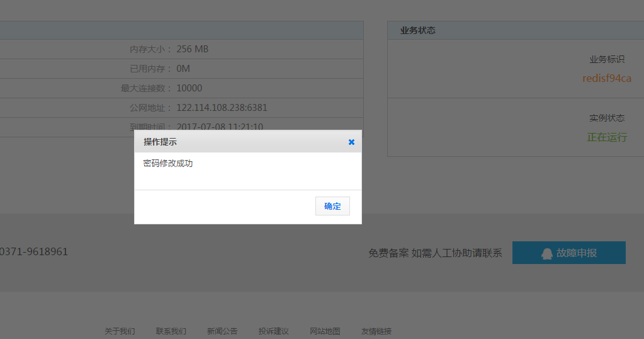Click the QQ penguin icon on 故障申报
This screenshot has width=644, height=339.
click(546, 253)
